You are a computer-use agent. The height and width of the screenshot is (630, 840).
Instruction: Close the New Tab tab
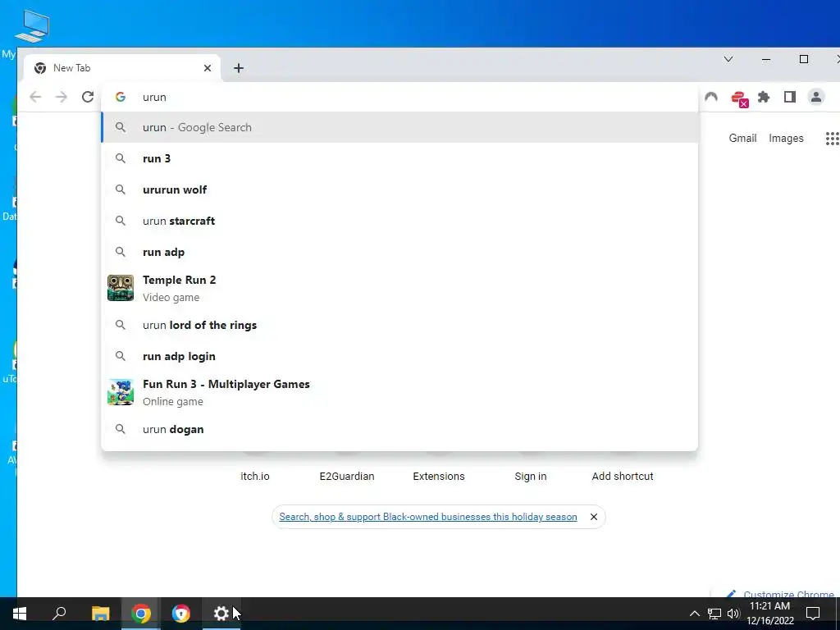[208, 68]
